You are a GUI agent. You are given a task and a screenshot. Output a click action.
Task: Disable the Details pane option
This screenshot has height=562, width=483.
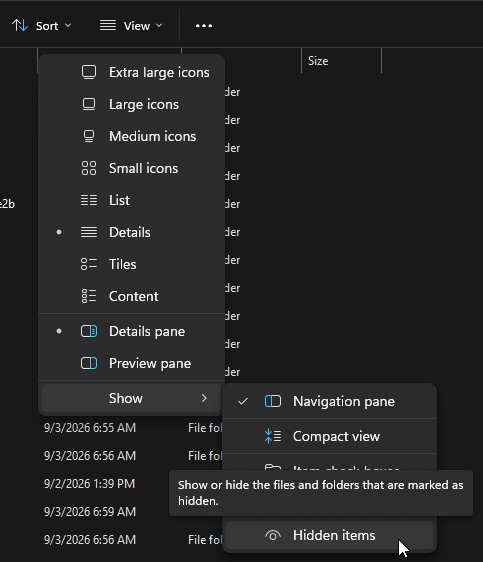[x=131, y=331]
